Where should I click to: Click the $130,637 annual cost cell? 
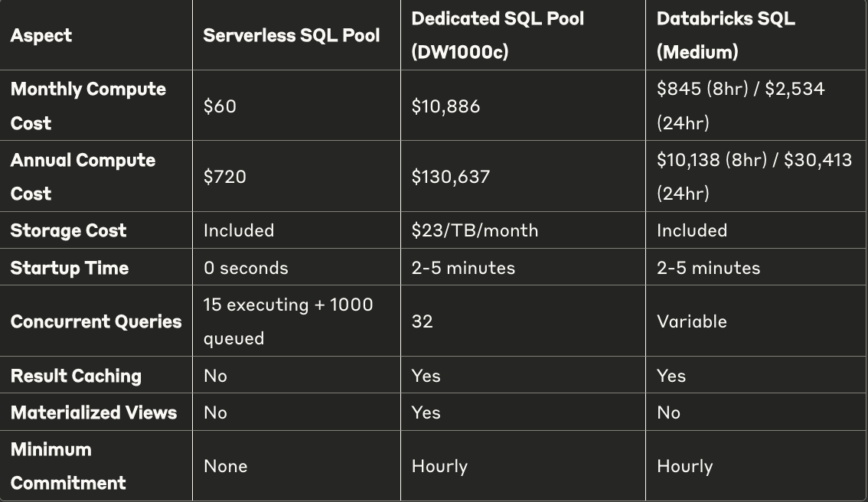coord(451,178)
